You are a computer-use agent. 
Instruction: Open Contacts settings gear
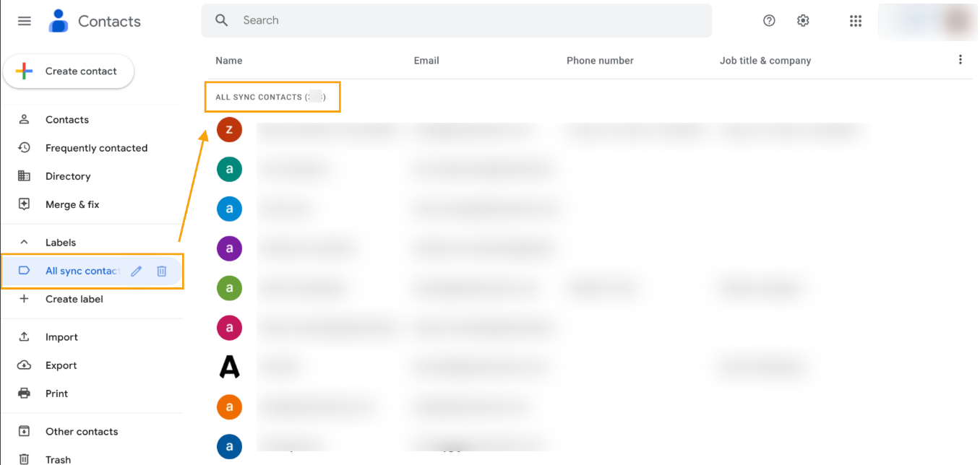tap(803, 20)
